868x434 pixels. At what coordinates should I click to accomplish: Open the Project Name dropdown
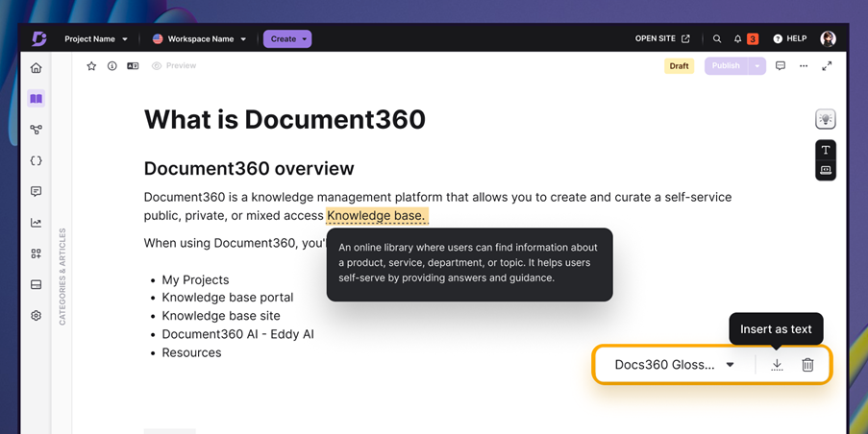(96, 38)
